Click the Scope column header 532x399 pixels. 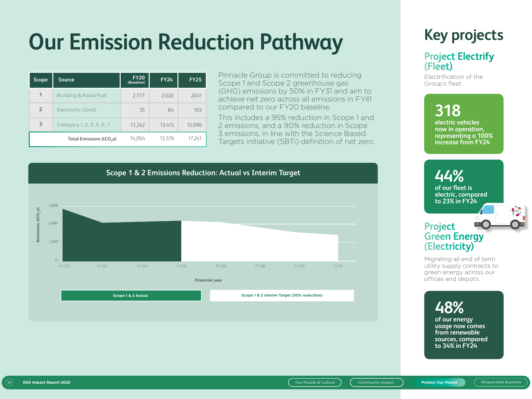click(41, 80)
